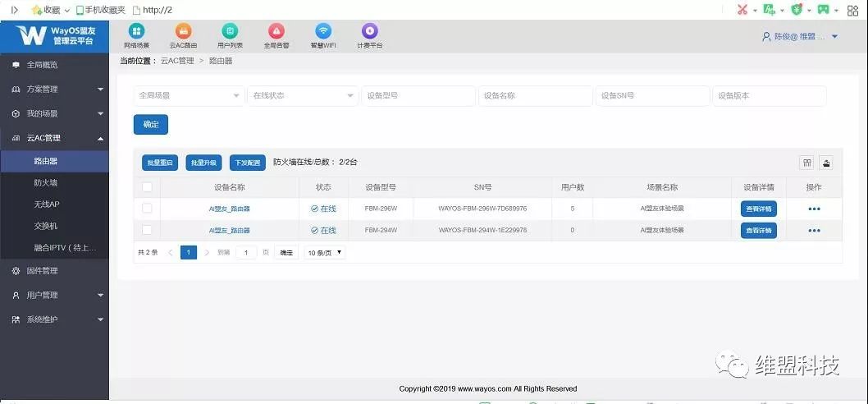This screenshot has height=404, width=868.
Task: Open the 全局场景 dropdown filter
Action: pyautogui.click(x=190, y=95)
